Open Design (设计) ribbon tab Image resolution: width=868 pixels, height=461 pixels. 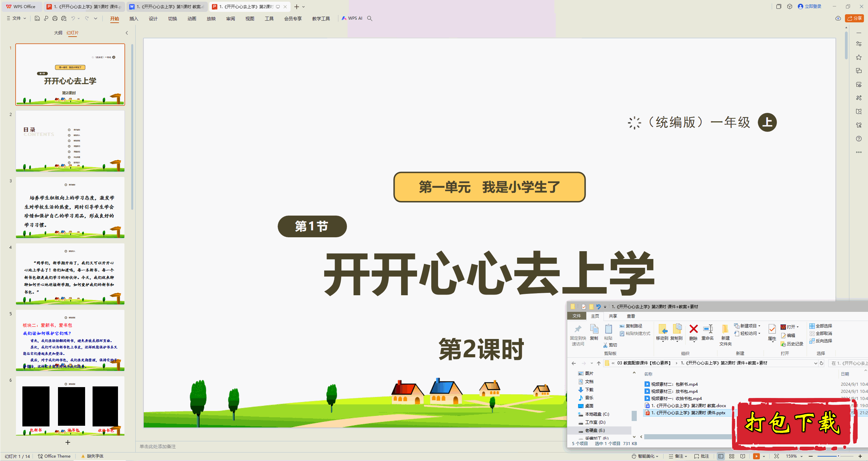click(153, 19)
